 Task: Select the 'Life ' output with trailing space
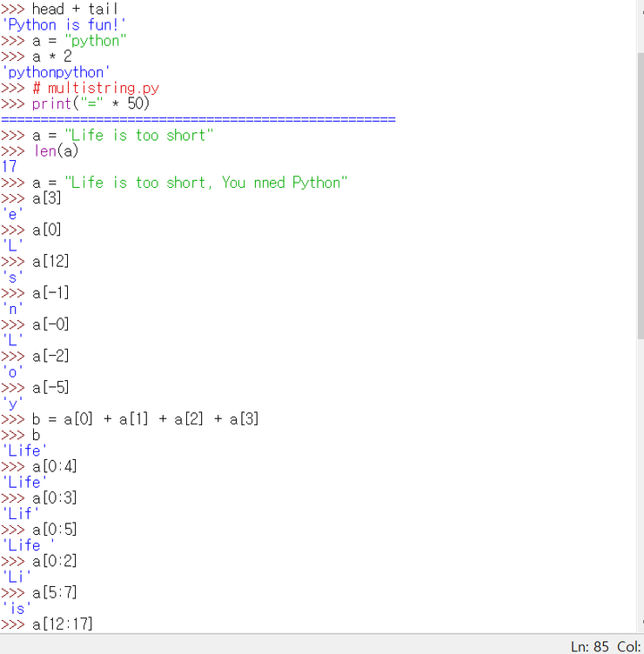[28, 545]
